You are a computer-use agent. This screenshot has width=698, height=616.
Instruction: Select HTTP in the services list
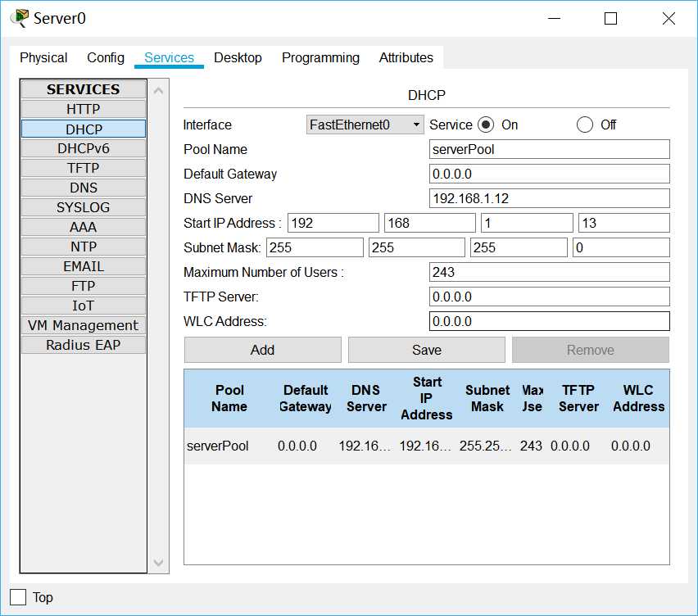pyautogui.click(x=84, y=109)
